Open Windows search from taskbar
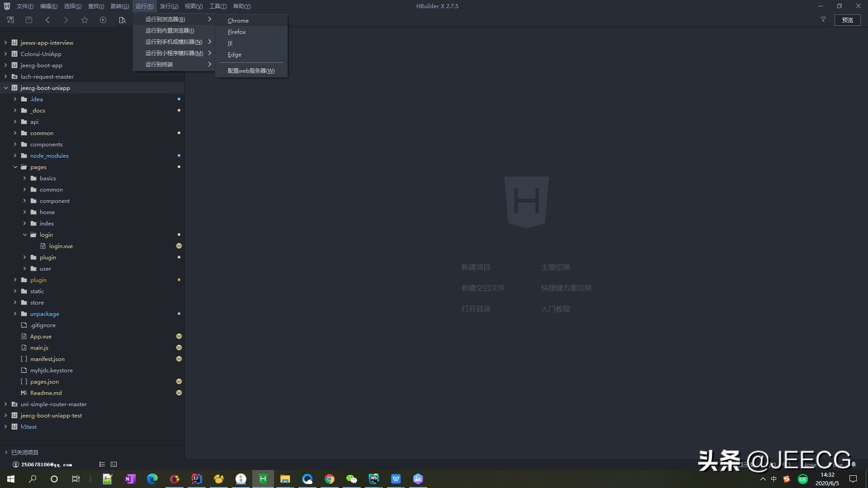This screenshot has width=868, height=488. (33, 479)
